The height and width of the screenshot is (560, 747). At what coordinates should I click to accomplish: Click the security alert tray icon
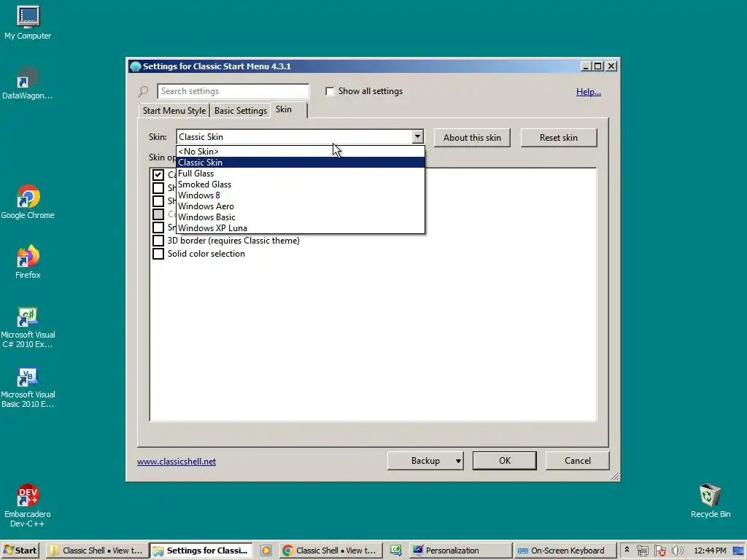click(x=659, y=551)
